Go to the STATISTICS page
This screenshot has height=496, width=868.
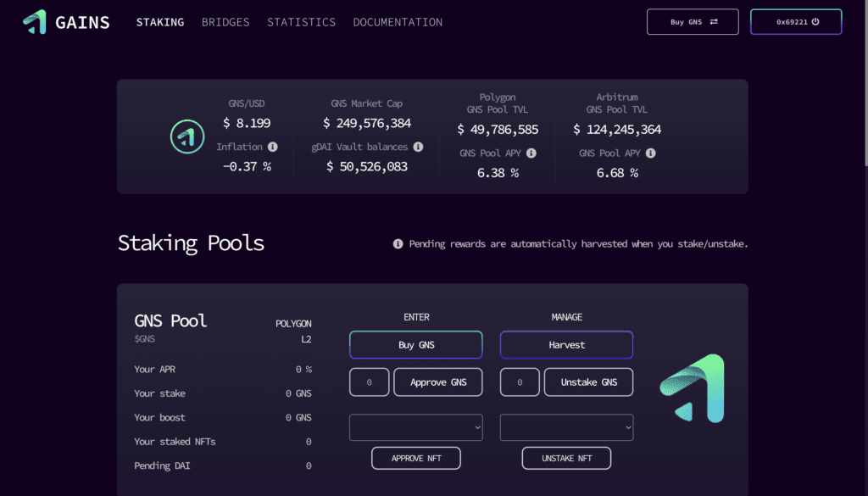[301, 22]
